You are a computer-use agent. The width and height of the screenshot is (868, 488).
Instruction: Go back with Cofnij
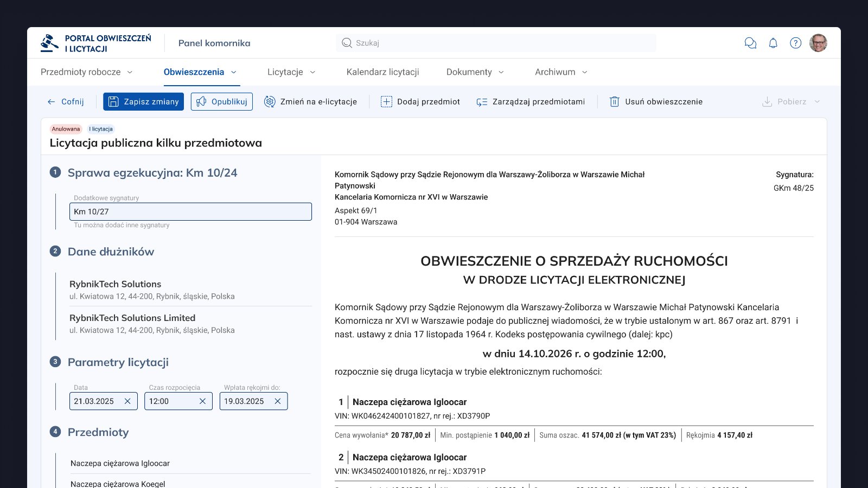(x=66, y=102)
